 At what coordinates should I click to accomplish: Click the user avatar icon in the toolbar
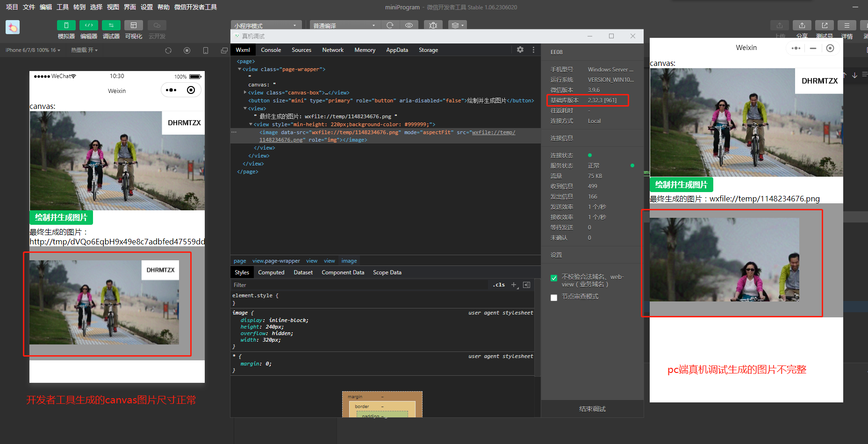13,27
